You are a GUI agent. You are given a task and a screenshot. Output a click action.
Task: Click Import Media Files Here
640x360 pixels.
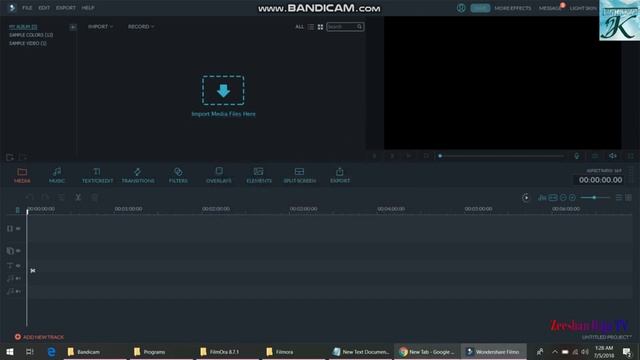click(x=223, y=96)
